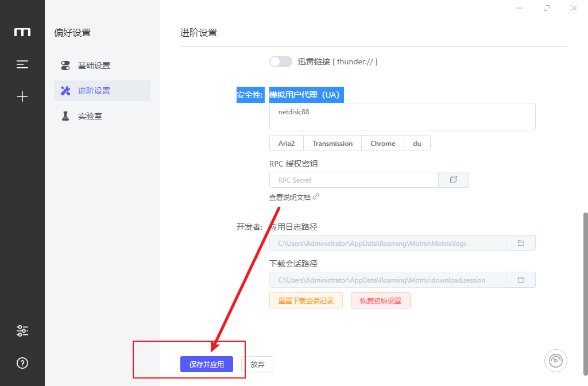Click the plus icon to add task

coord(22,96)
